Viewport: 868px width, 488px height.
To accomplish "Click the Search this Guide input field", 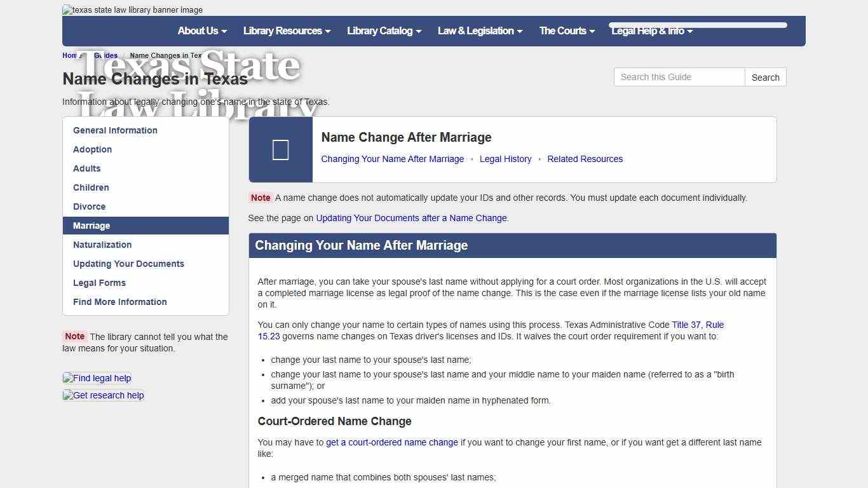I will [679, 76].
